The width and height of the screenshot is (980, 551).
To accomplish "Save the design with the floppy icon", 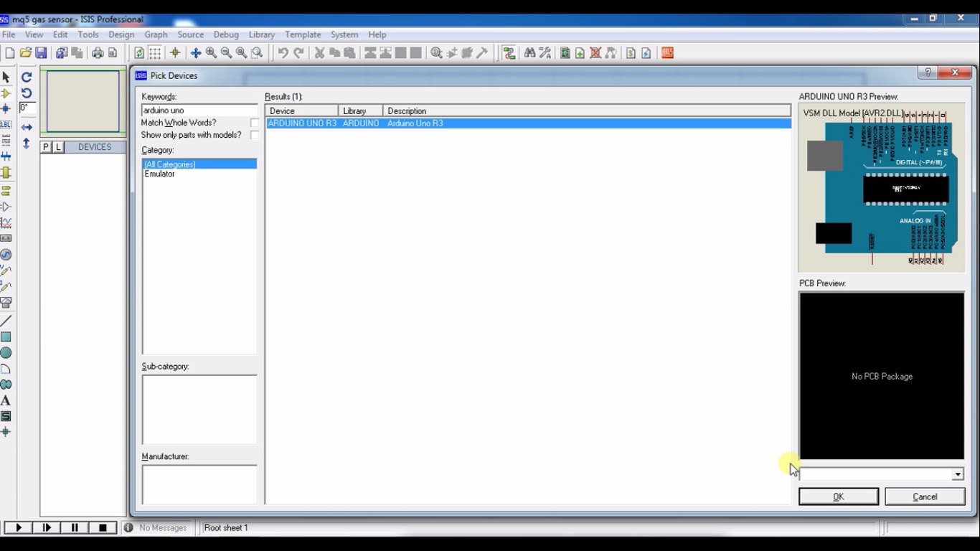I will 41,53.
